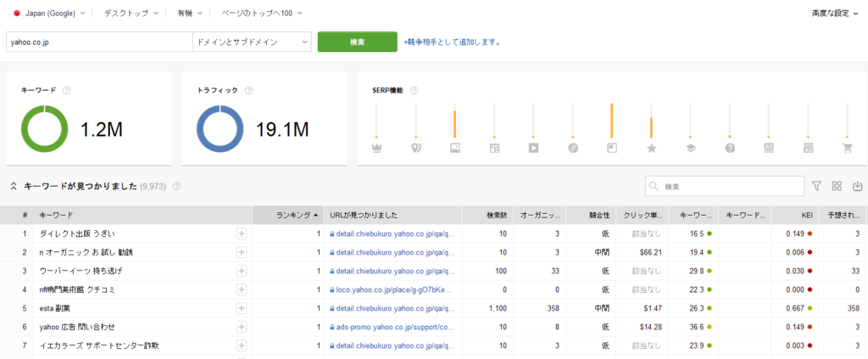Screen dimensions: 868x359
Task: Click the $14.28 cost per click value
Action: (x=649, y=327)
